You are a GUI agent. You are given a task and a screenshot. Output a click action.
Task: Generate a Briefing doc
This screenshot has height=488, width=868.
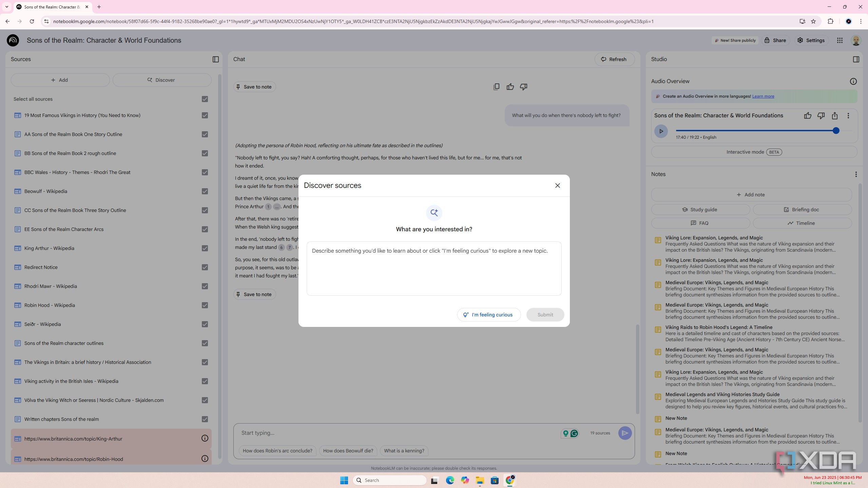802,210
